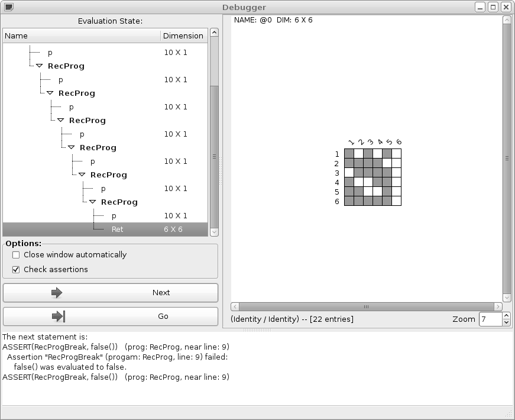515x420 pixels.
Task: Select the first p 10 X 1 row
Action: (x=105, y=53)
